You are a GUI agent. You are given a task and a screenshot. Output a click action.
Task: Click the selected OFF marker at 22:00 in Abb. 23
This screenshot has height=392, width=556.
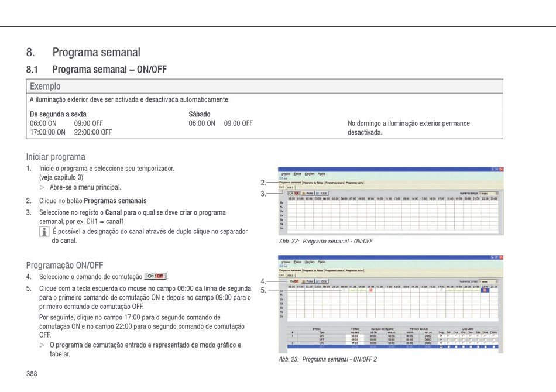485,290
